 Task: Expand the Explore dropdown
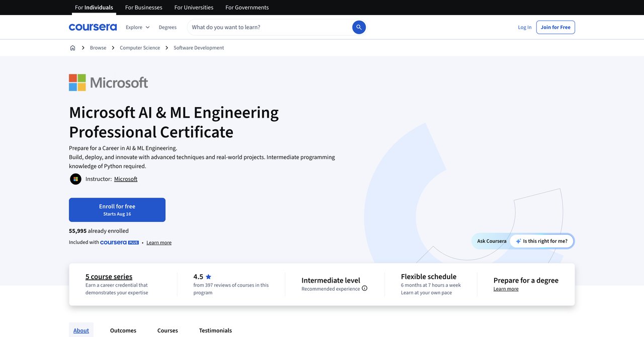click(138, 27)
